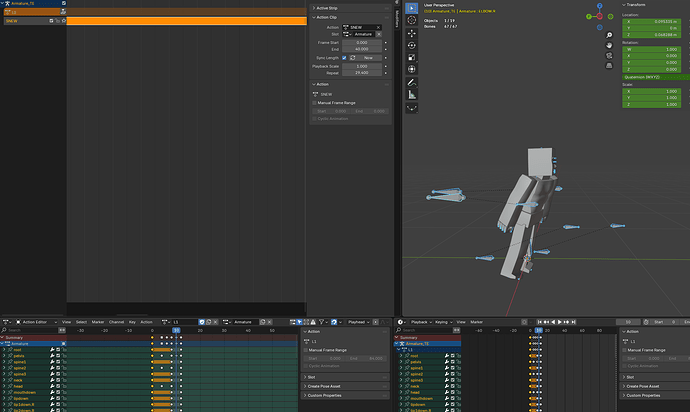Screen dimensions: 690x412
Task: Play animation in reverse
Action: [553, 322]
